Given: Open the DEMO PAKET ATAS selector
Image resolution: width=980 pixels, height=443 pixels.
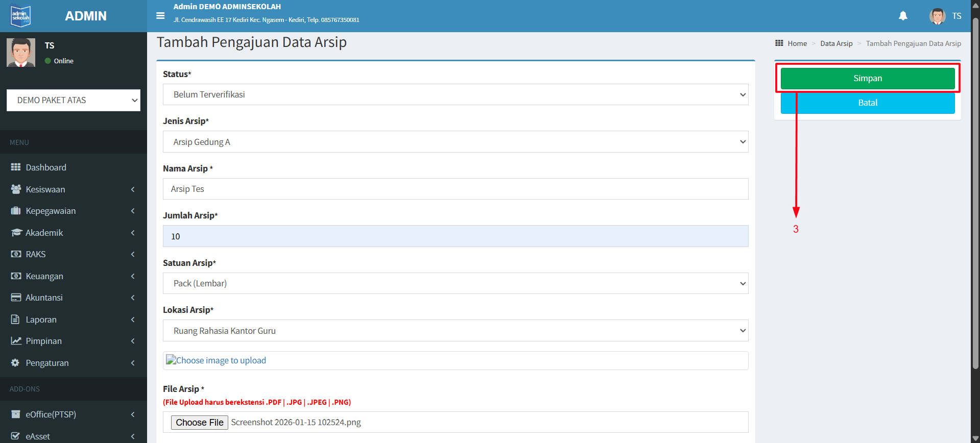Looking at the screenshot, I should pyautogui.click(x=74, y=100).
